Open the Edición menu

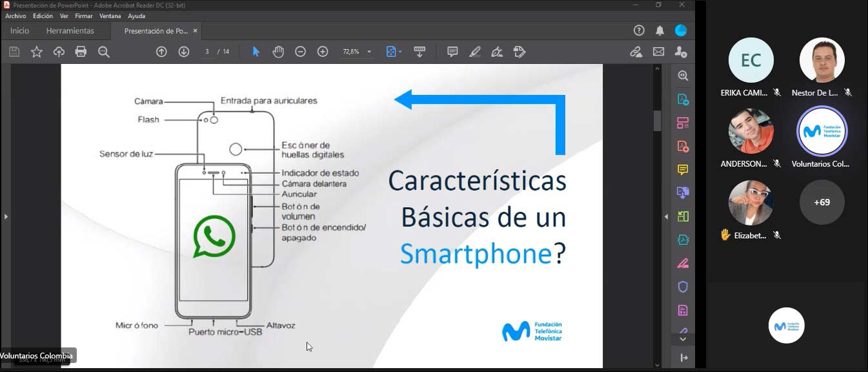pyautogui.click(x=43, y=16)
